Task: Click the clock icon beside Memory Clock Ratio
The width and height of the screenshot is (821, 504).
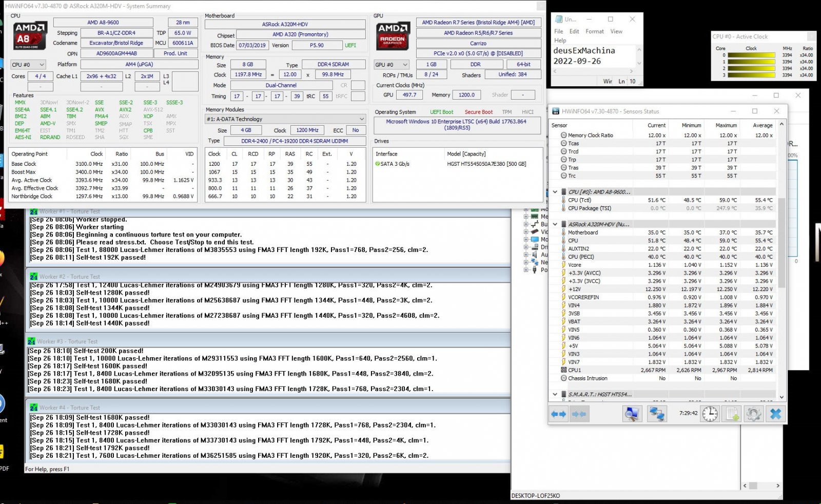Action: (563, 135)
